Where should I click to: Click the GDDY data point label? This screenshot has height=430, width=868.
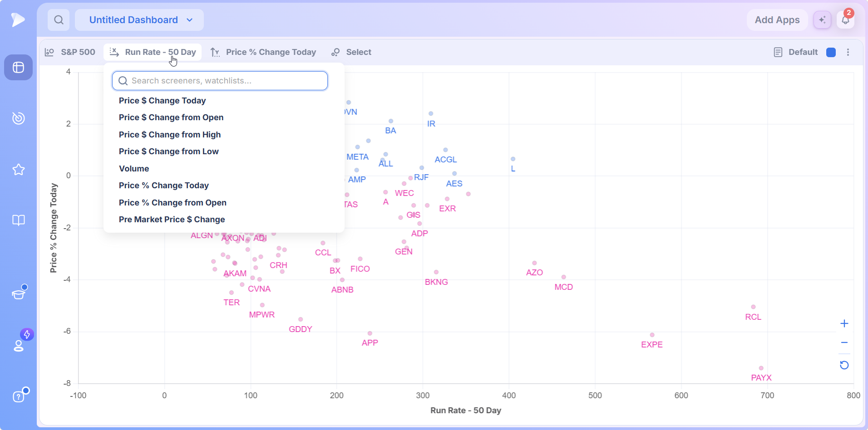[x=301, y=329]
